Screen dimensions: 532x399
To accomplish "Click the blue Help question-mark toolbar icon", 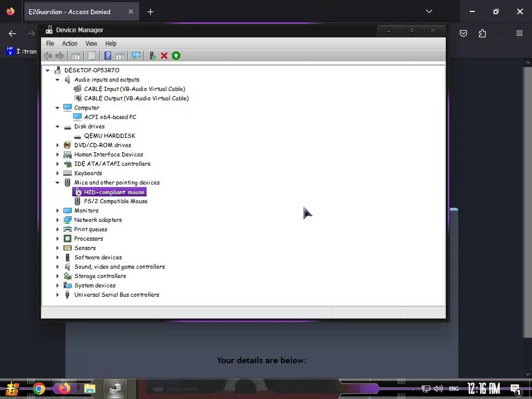I will click(108, 56).
